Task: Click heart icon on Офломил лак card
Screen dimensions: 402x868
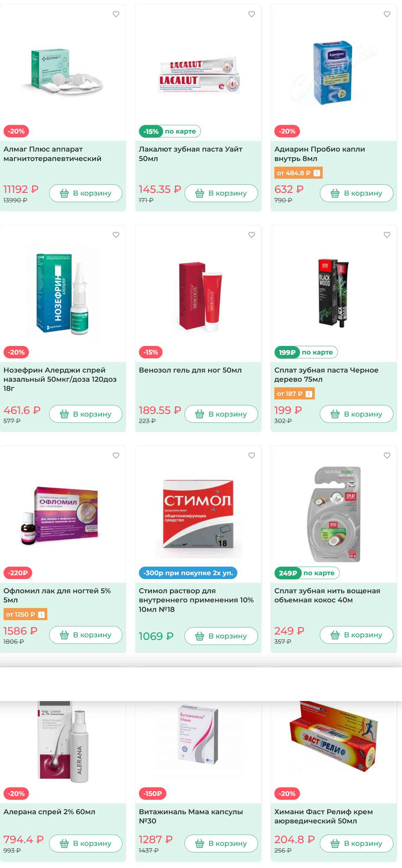Action: [116, 456]
